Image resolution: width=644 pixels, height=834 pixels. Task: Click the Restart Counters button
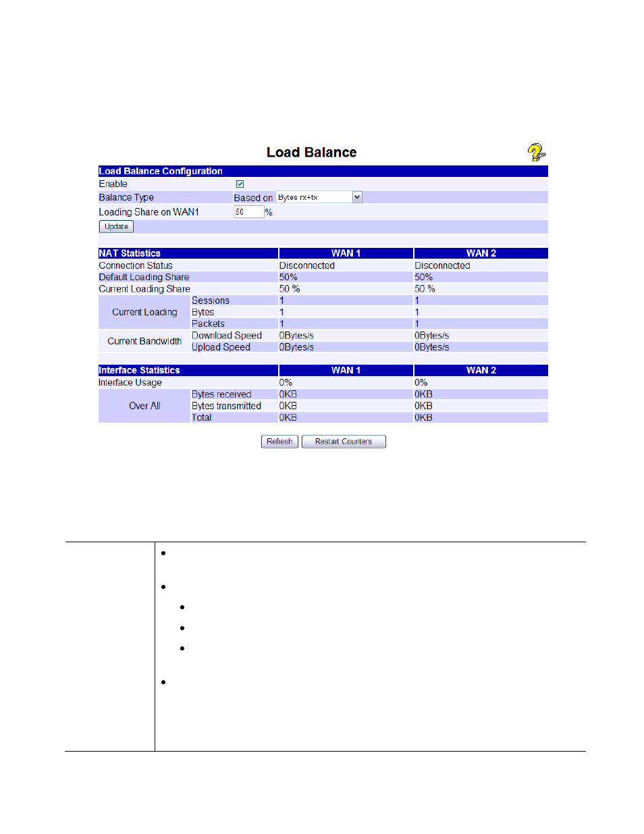pyautogui.click(x=344, y=442)
